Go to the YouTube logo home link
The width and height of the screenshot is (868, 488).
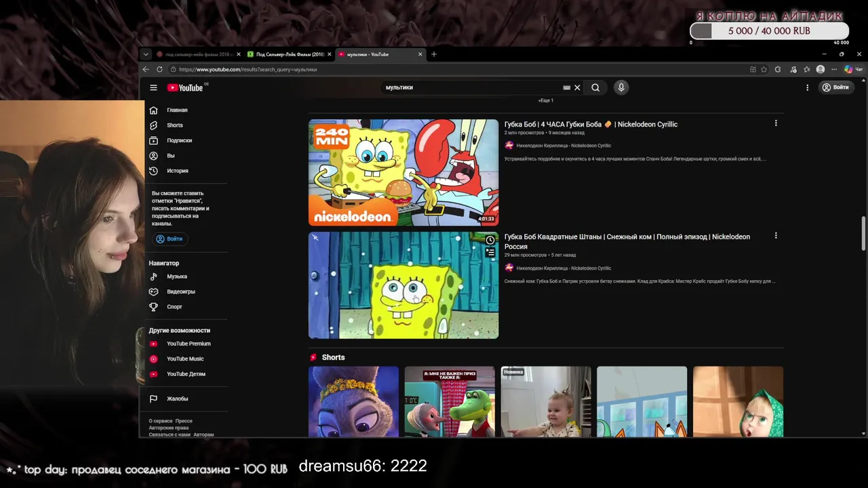coord(185,87)
